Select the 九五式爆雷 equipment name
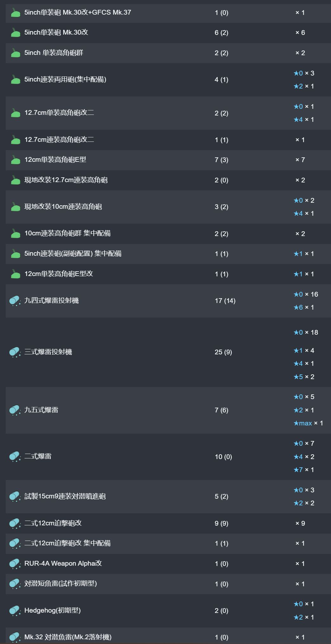The width and height of the screenshot is (331, 644). coord(41,410)
